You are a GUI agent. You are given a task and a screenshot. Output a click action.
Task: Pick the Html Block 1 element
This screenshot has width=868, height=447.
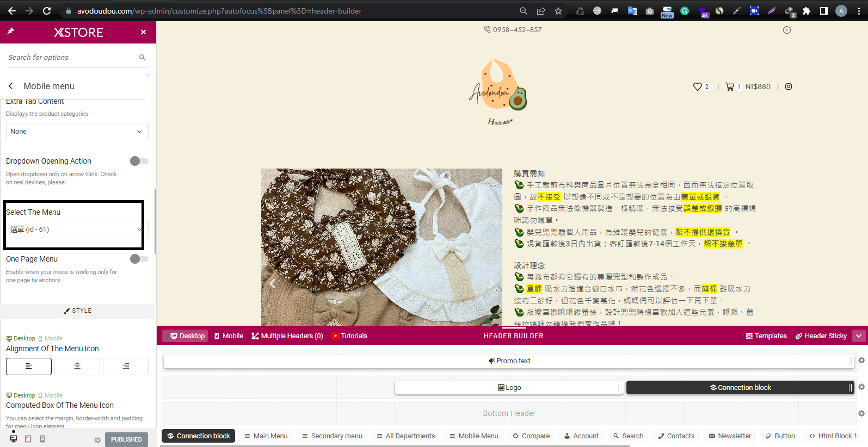[833, 436]
